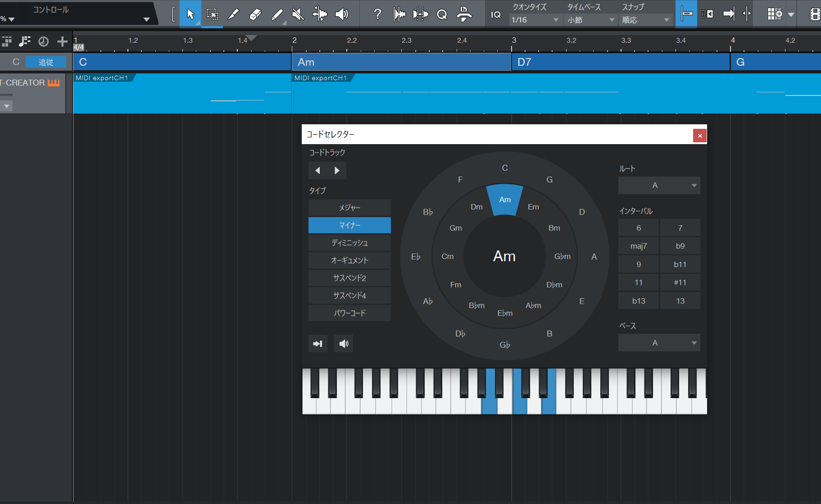Select the ディミニッシュ chord type

point(349,243)
